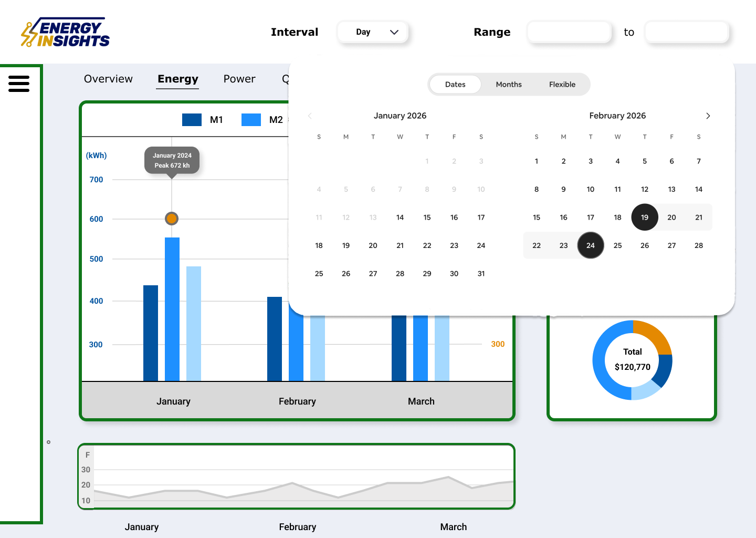The height and width of the screenshot is (538, 756).
Task: Click the orange 300 right axis label
Action: click(x=498, y=344)
